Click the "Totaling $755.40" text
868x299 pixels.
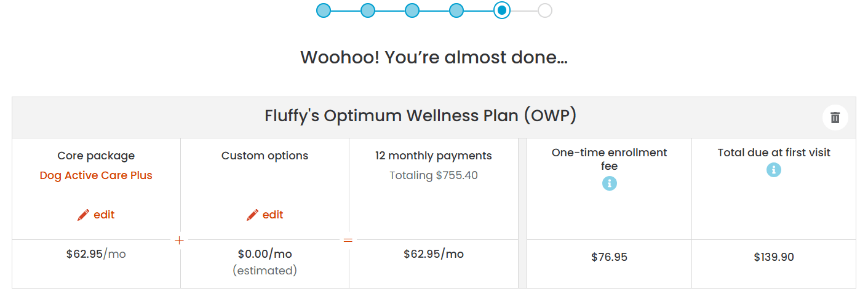coord(434,175)
